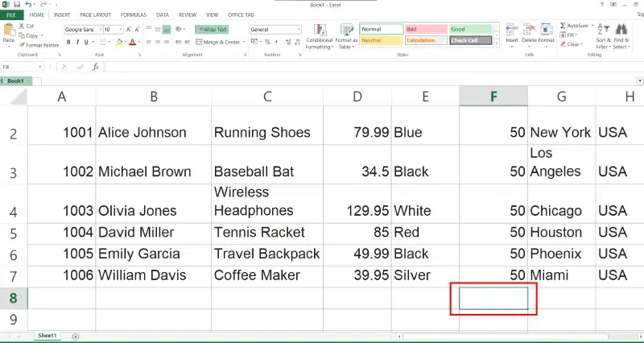Apply the Neutral cell style
644x343 pixels.
point(381,40)
